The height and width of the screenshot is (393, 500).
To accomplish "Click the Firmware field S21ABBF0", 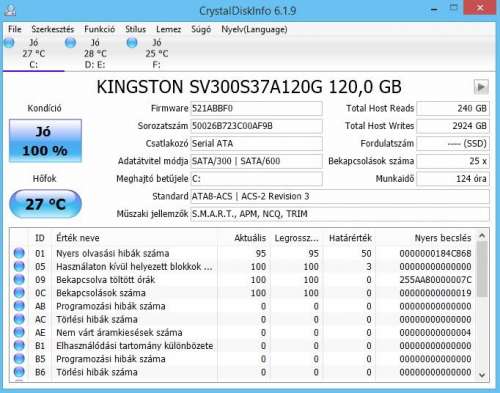I will [x=256, y=108].
